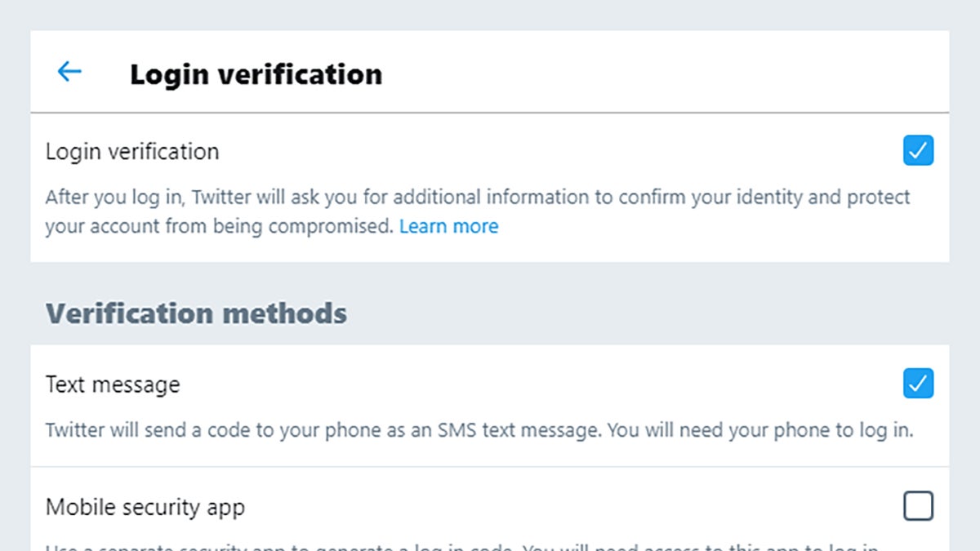980x551 pixels.
Task: Click empty header space right of the title
Action: coord(653,73)
